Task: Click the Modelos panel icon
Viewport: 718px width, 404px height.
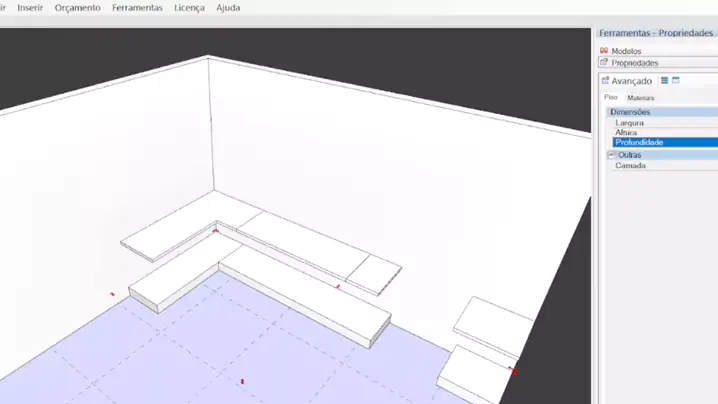Action: (x=604, y=51)
